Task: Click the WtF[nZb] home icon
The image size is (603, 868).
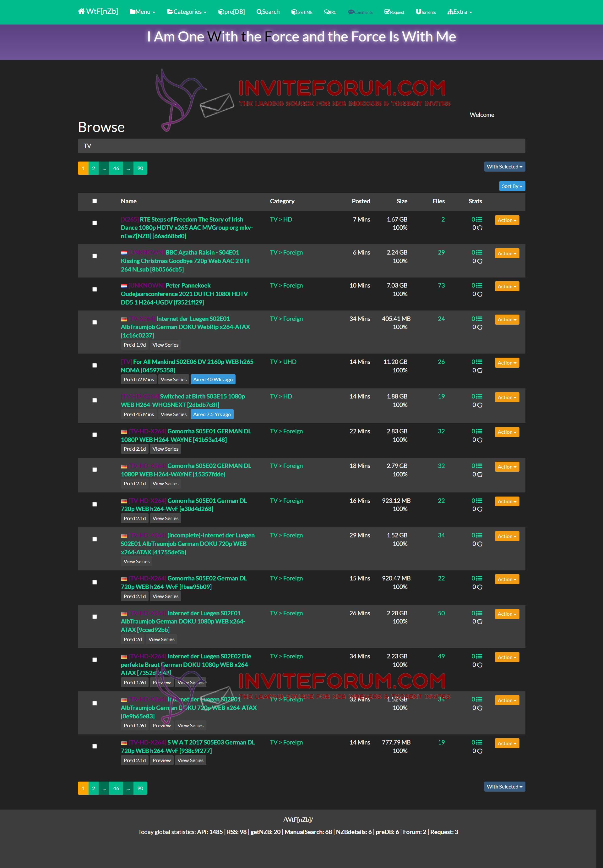Action: point(81,11)
